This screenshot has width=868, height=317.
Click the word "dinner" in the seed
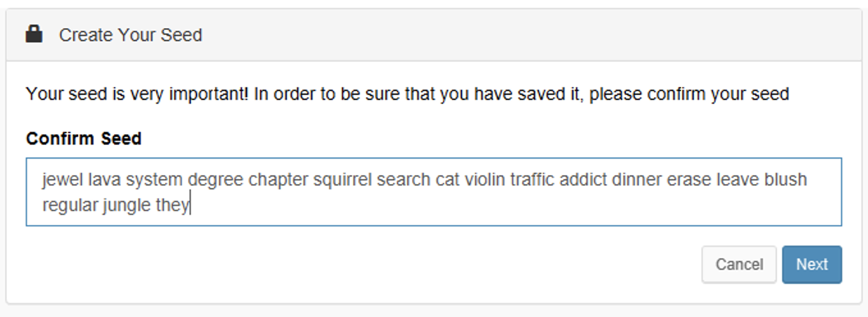pyautogui.click(x=636, y=180)
